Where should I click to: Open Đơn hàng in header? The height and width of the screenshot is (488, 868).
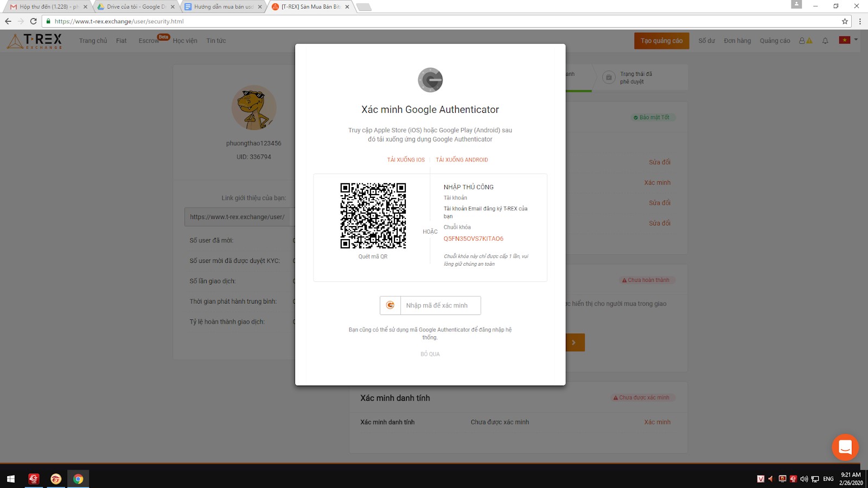(737, 41)
